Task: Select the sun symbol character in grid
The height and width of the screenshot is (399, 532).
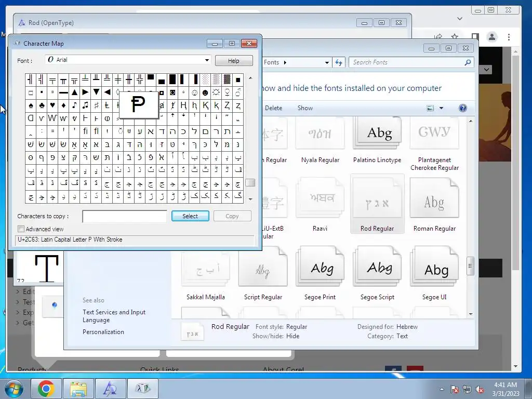Action: click(216, 92)
